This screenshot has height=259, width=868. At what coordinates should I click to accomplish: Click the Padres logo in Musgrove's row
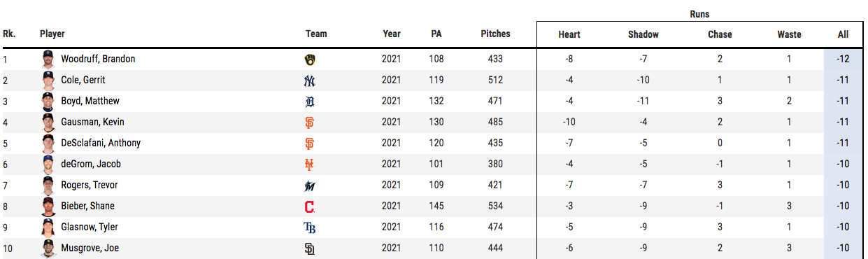pos(310,248)
